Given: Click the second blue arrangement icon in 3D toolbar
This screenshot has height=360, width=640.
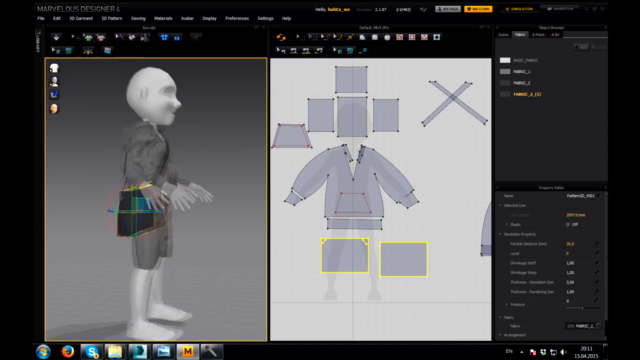Looking at the screenshot, I should point(177,37).
